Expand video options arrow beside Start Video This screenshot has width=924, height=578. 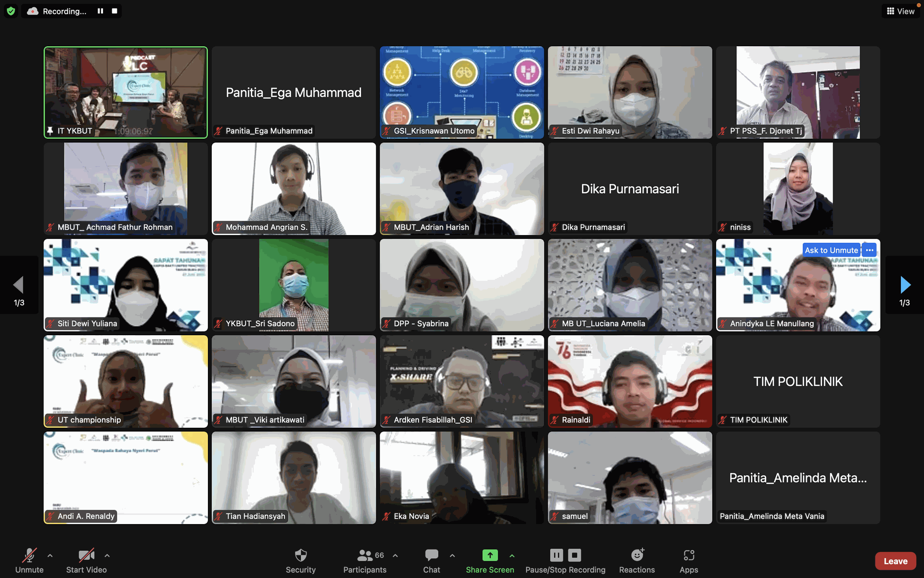click(x=107, y=555)
